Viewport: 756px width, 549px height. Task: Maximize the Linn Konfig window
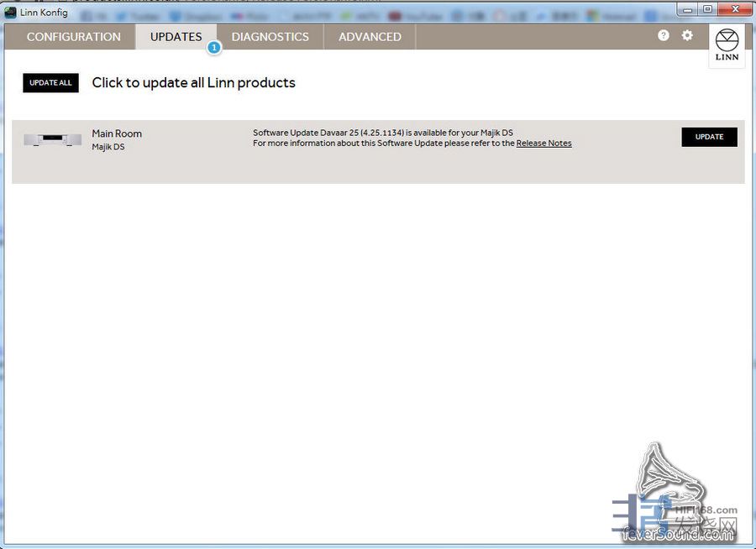pos(707,9)
